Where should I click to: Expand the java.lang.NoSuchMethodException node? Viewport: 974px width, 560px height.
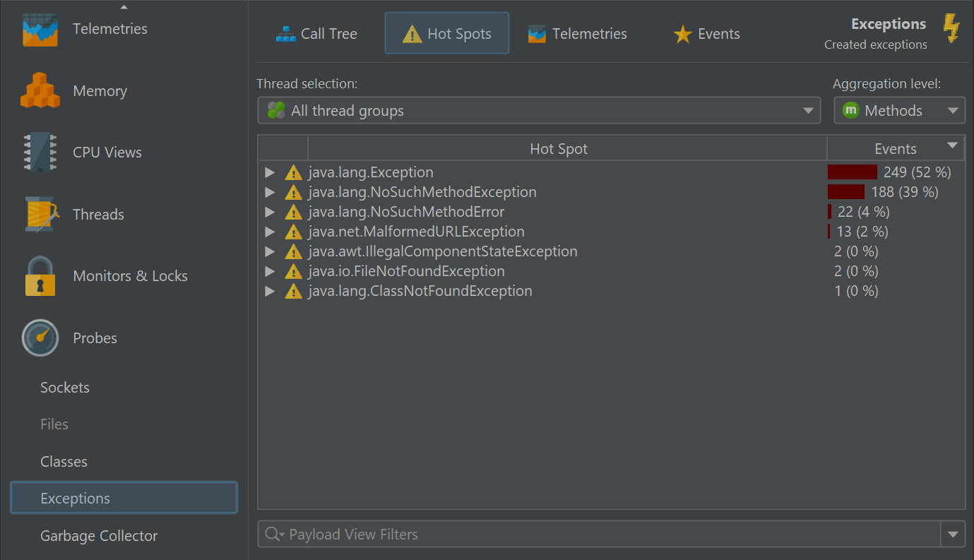[x=269, y=192]
